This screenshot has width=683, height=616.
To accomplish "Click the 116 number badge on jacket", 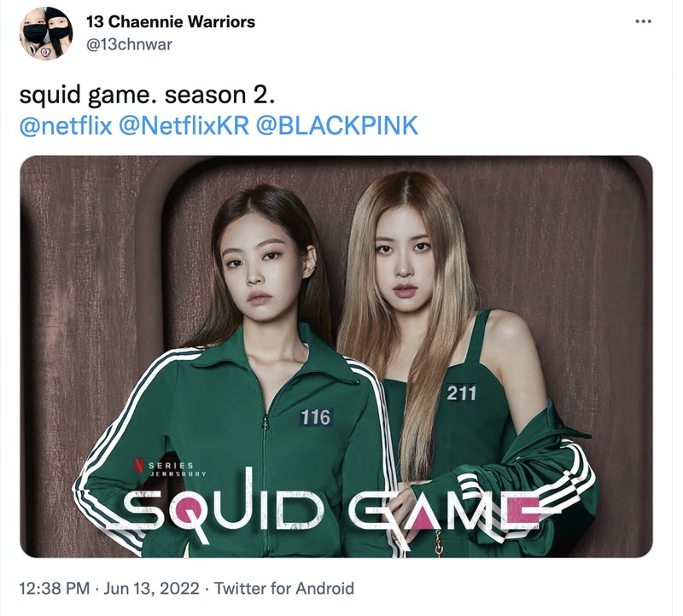I will coord(316,417).
